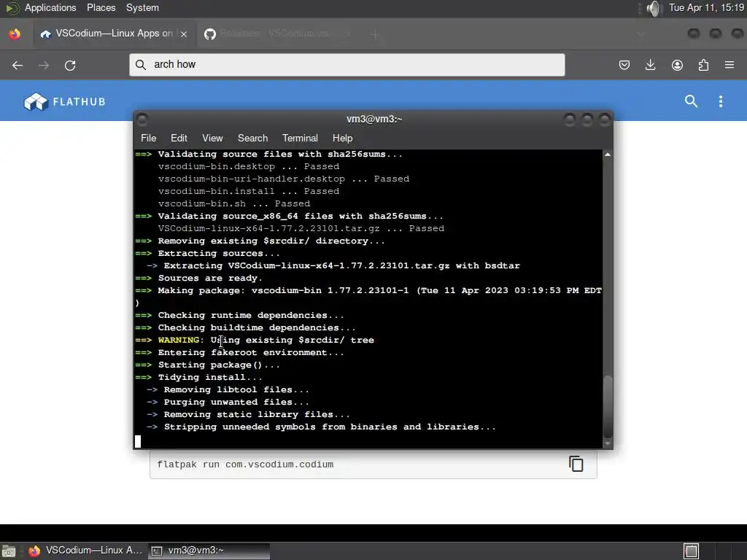Reload the current Flathub page

point(70,65)
